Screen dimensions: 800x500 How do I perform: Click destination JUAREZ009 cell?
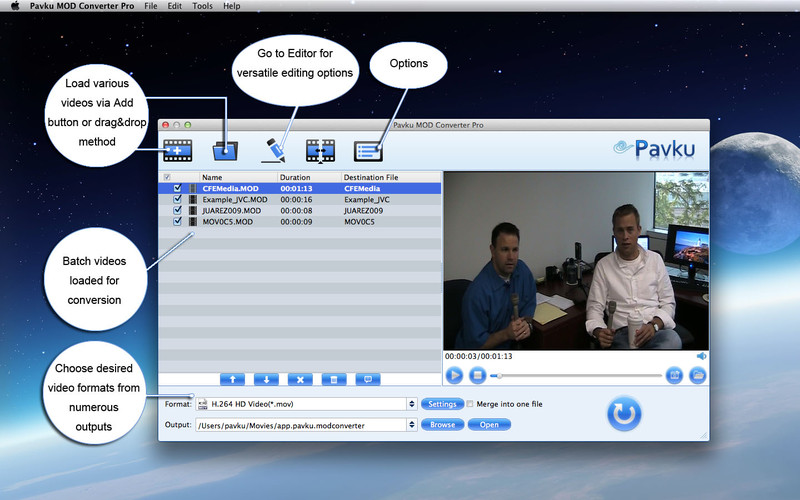pyautogui.click(x=363, y=210)
